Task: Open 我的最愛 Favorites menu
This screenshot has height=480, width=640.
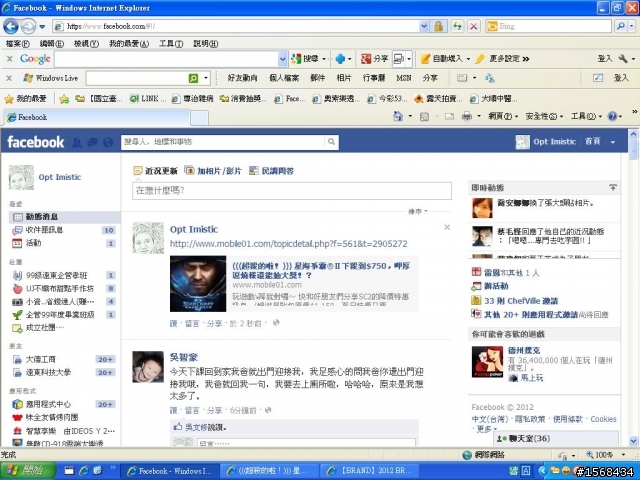Action: (x=129, y=43)
